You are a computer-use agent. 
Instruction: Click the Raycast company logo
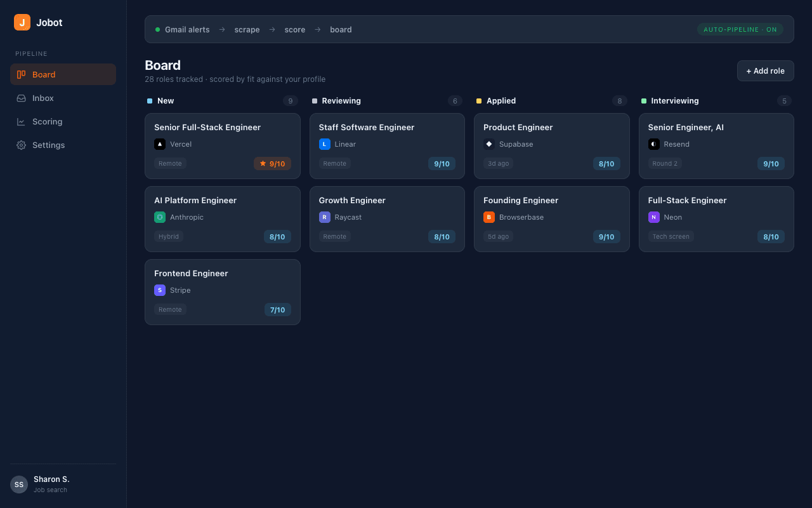[x=325, y=217]
